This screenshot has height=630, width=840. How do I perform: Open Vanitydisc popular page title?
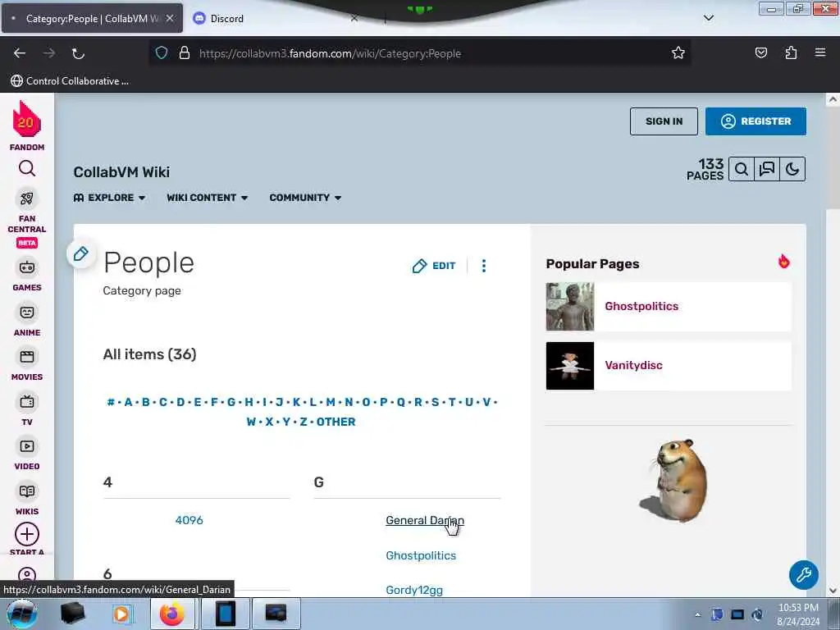point(634,365)
